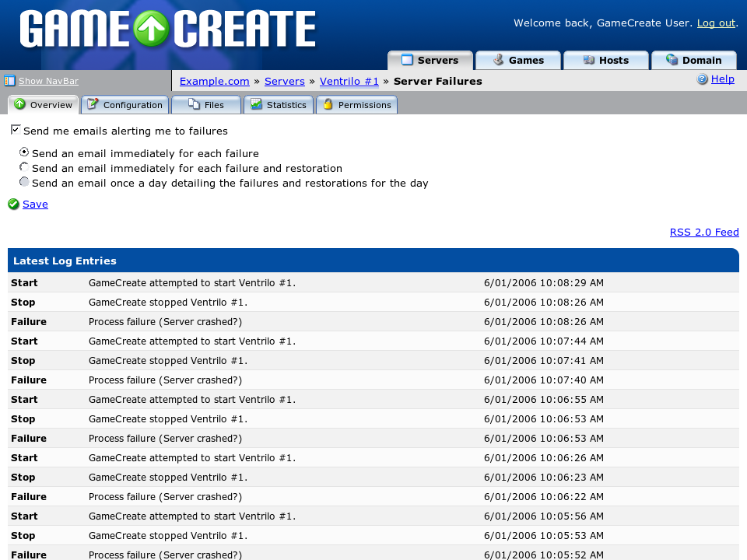Click the Files tab documents icon
Image resolution: width=747 pixels, height=560 pixels.
194,103
